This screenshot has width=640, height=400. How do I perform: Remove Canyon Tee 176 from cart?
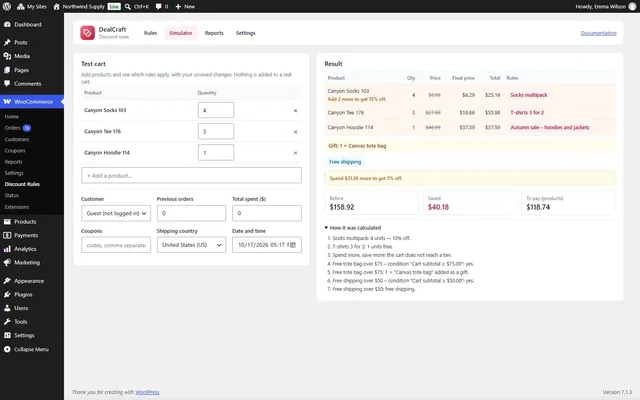pos(296,132)
